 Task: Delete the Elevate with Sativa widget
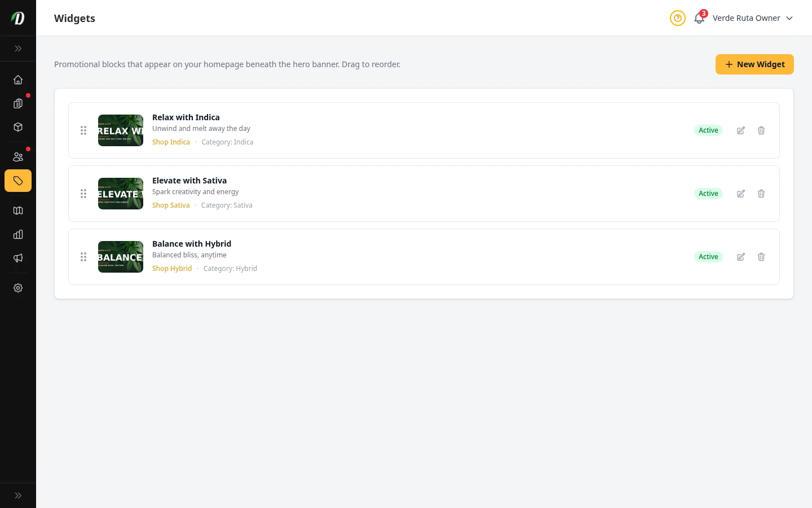761,194
